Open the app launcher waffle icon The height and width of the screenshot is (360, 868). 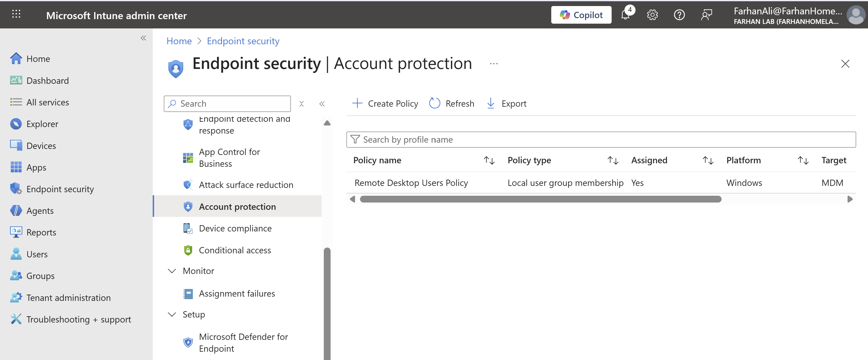[16, 14]
